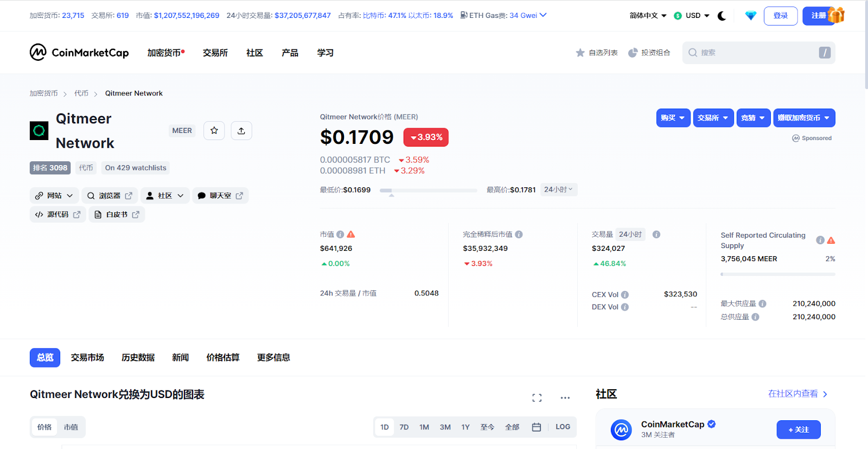868x449 pixels.
Task: Open the blue 交易所 exchange dropdown button
Action: tap(713, 118)
